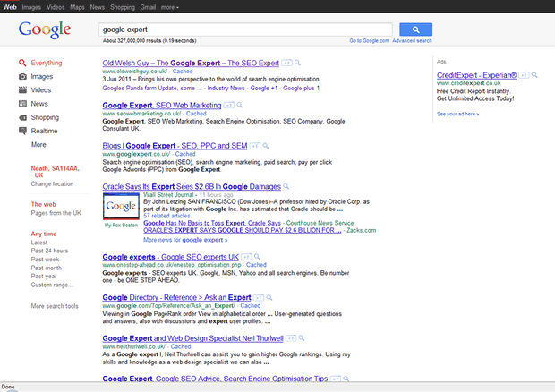This screenshot has height=392, width=555.
Task: Filter results by 'Past 24 hours'
Action: click(x=49, y=251)
